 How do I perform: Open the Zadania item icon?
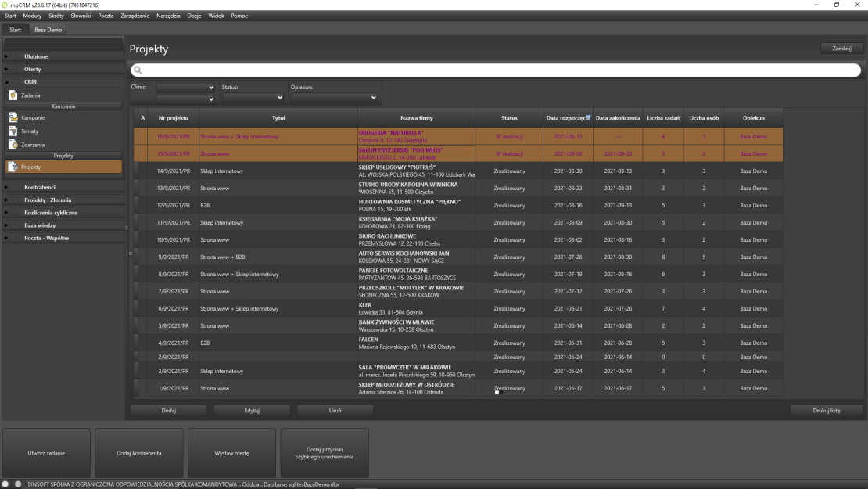point(13,95)
